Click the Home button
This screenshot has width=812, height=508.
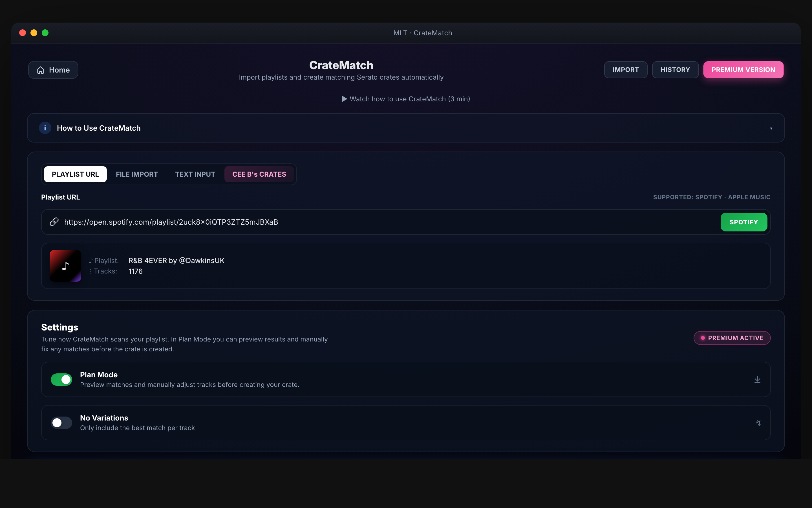click(53, 70)
